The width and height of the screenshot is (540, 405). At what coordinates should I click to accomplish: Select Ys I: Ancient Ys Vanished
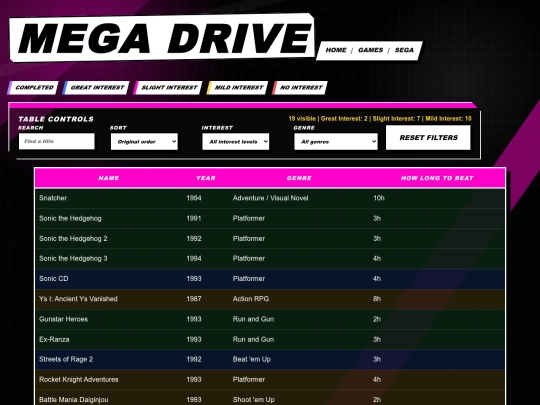pyautogui.click(x=78, y=299)
